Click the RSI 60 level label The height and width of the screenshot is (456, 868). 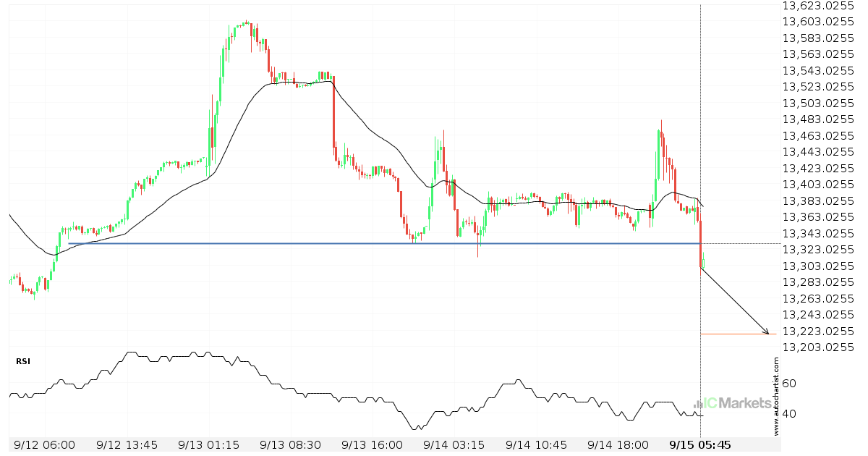click(x=791, y=384)
